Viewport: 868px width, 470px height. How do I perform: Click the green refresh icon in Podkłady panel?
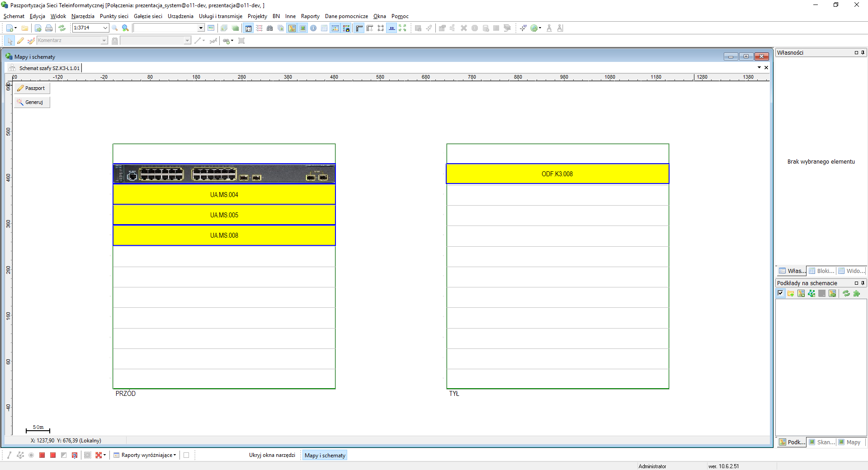(846, 293)
